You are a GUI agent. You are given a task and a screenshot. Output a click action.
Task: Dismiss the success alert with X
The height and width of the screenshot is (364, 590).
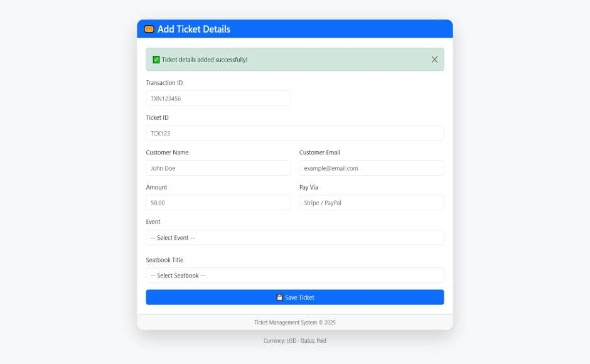[x=434, y=60]
